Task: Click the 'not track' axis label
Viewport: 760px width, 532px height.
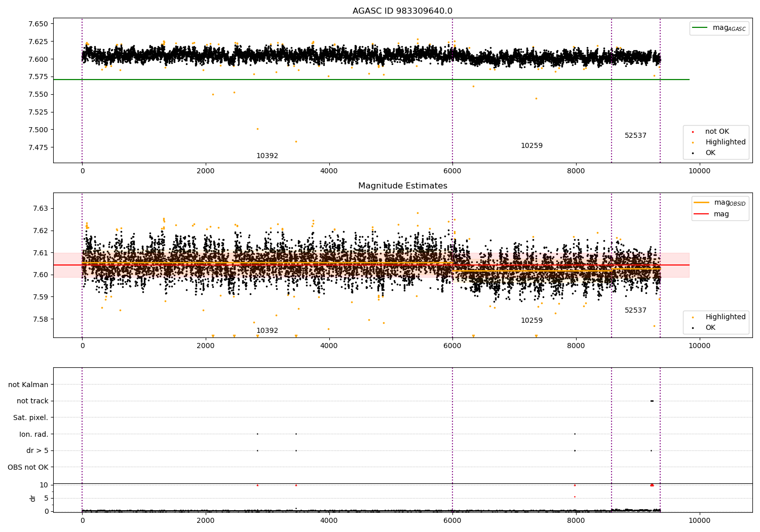Action: pos(32,401)
